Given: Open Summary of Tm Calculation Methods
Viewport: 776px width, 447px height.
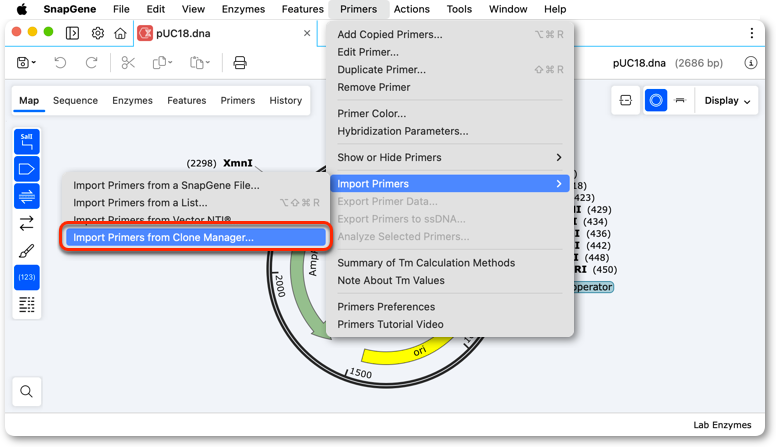Looking at the screenshot, I should pos(449,263).
